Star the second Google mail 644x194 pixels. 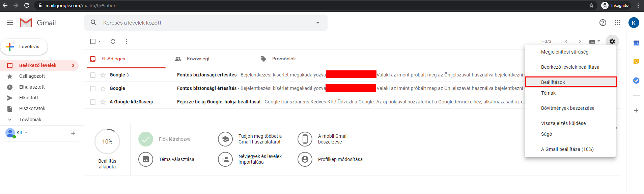103,89
